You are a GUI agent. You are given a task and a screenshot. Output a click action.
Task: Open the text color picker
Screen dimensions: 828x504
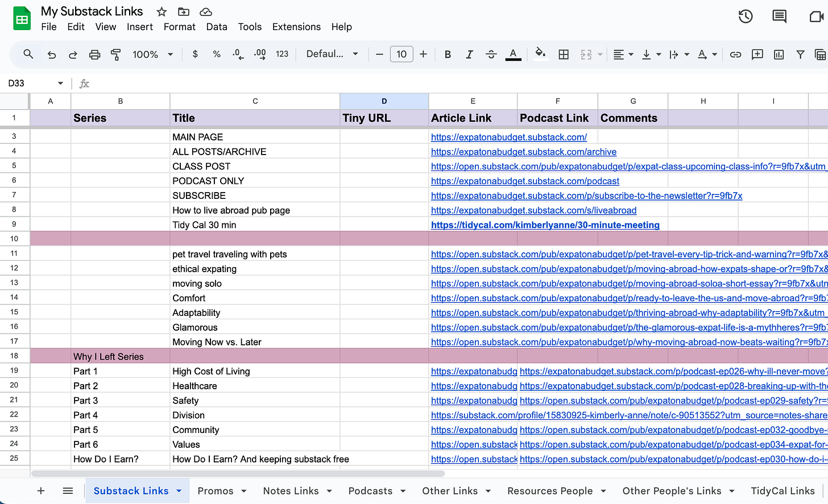click(513, 54)
